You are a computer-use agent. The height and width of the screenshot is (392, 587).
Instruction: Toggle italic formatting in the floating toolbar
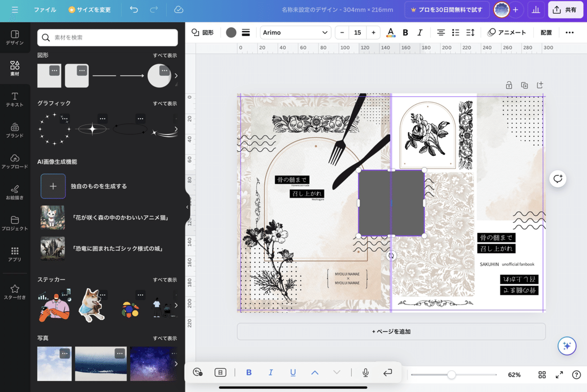click(271, 372)
